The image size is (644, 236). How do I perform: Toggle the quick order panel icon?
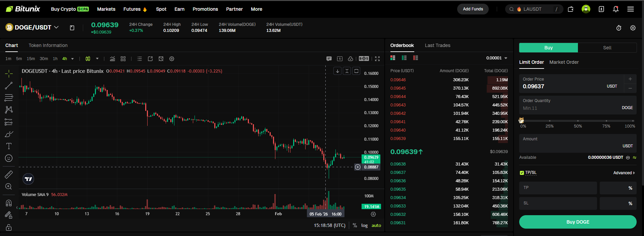[340, 59]
